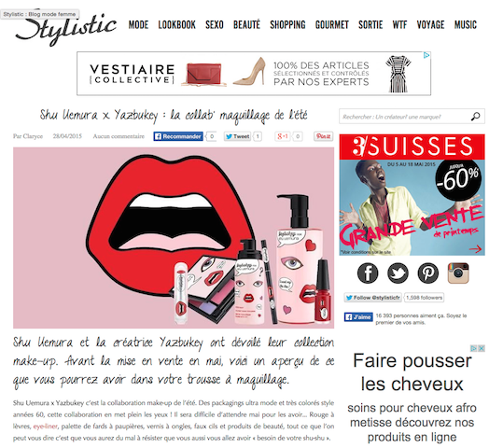
Task: Open the LOOKBOOK menu item
Action: [176, 24]
